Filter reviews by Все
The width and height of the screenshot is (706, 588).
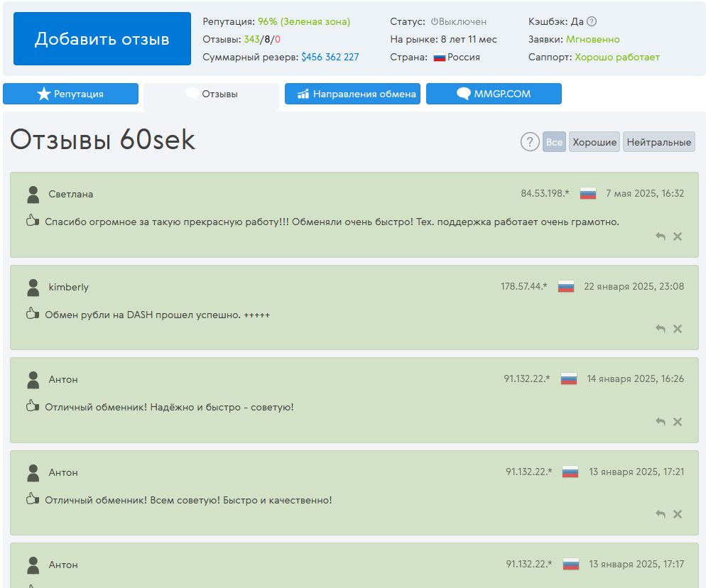(x=554, y=142)
